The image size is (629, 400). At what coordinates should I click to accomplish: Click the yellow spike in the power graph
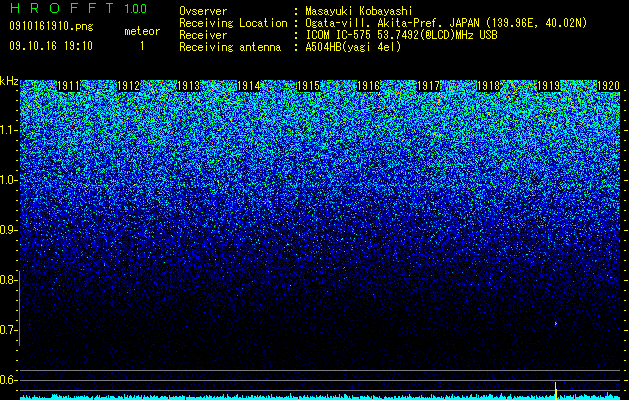tap(556, 391)
